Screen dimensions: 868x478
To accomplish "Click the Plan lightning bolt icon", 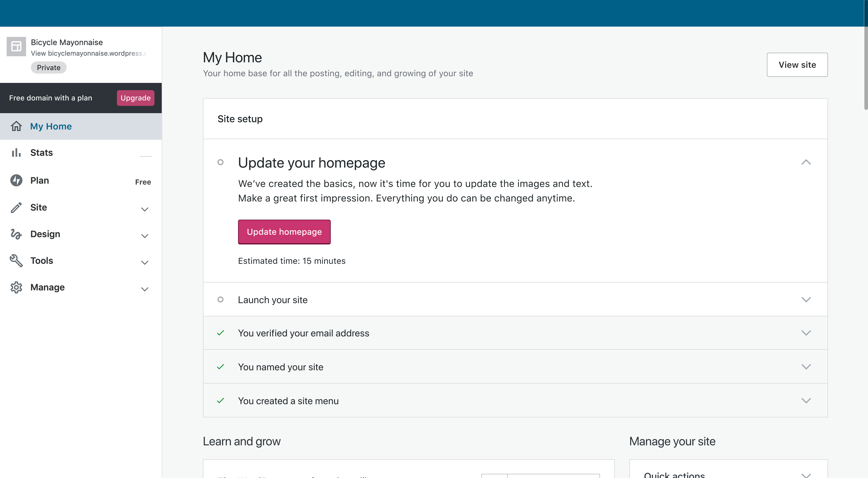I will click(16, 180).
